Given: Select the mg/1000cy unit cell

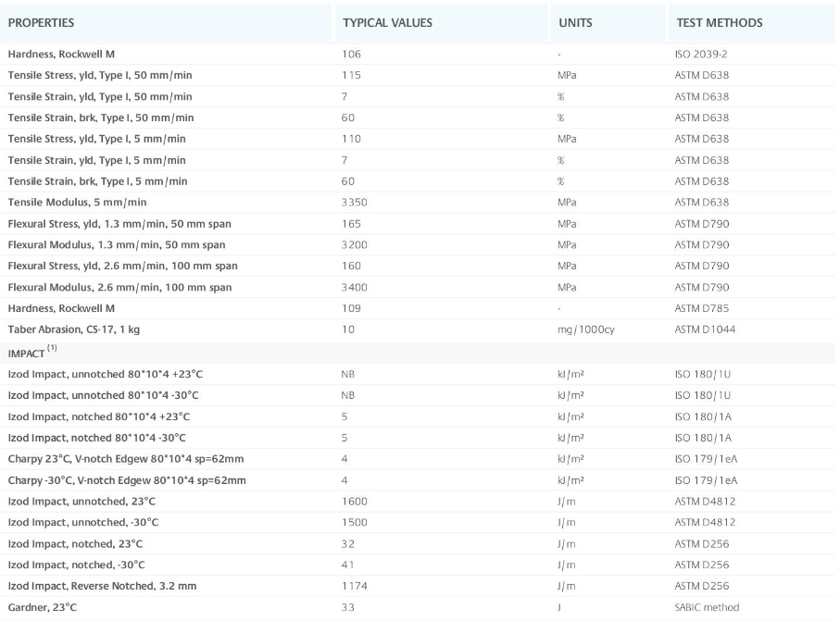Looking at the screenshot, I should click(x=580, y=329).
